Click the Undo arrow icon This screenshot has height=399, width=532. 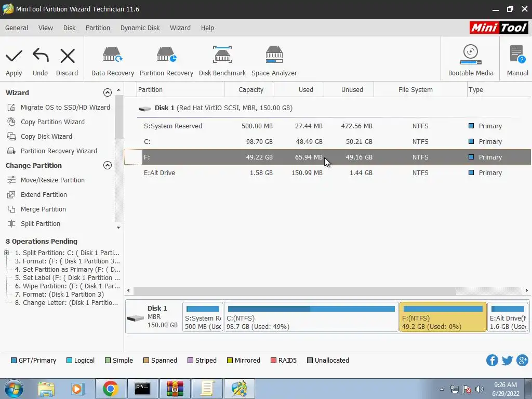(41, 55)
